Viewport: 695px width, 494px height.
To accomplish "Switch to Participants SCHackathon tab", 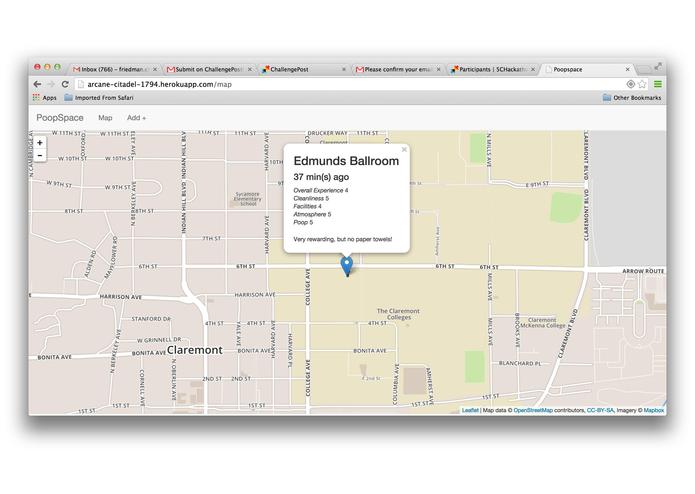I will [x=492, y=69].
